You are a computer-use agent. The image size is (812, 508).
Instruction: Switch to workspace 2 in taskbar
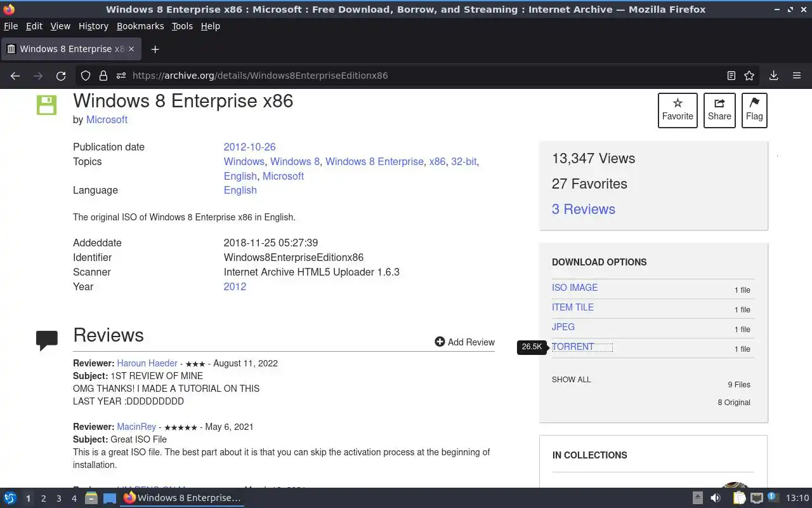[43, 498]
